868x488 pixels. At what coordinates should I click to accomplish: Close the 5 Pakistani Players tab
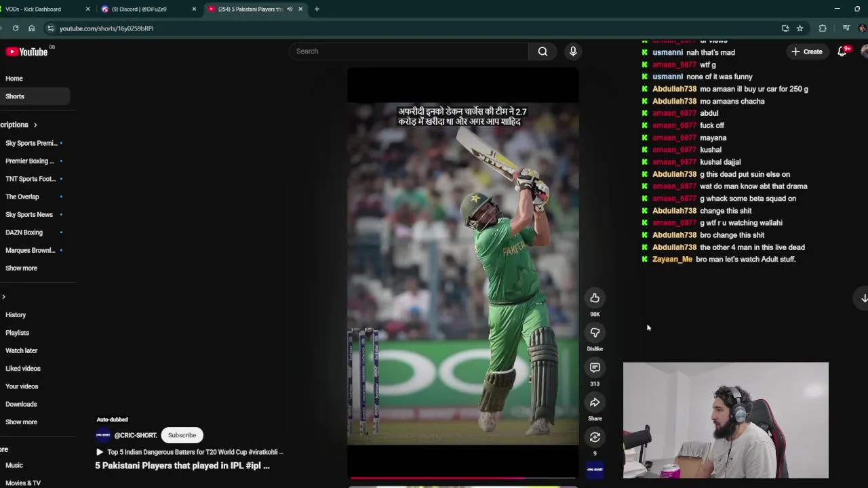300,9
